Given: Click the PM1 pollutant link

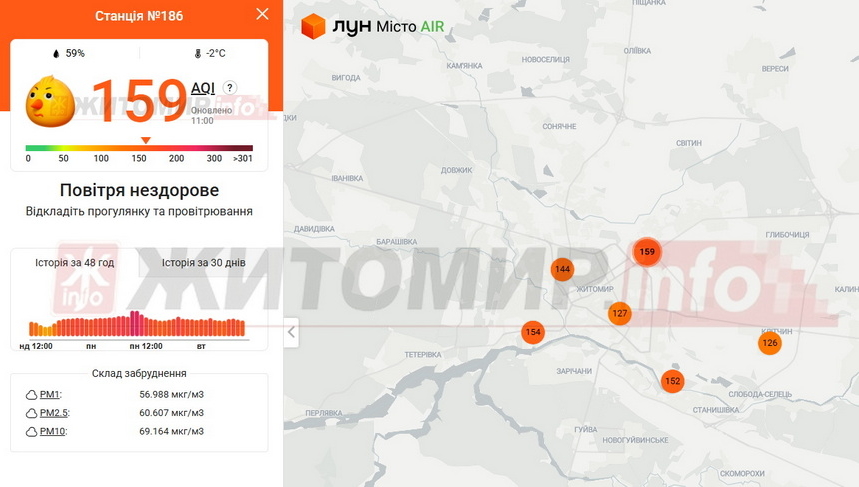Looking at the screenshot, I should tap(50, 394).
